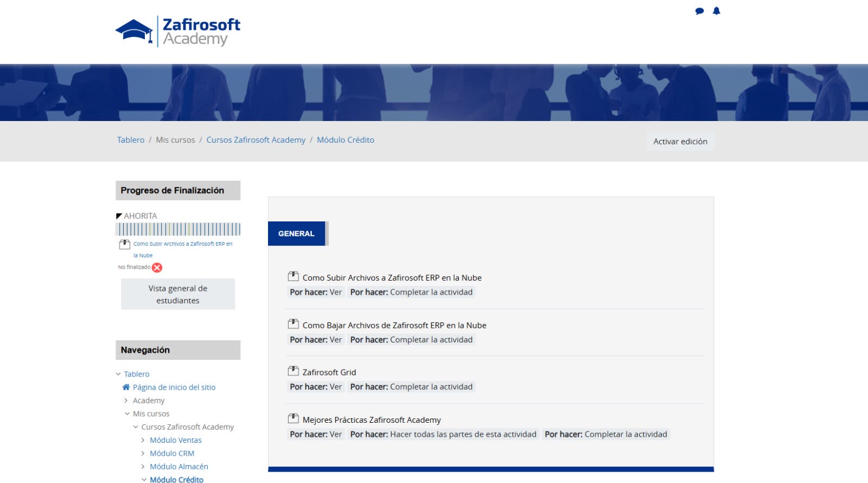Click icon beside Como Subir Archivos activity

[x=293, y=277]
